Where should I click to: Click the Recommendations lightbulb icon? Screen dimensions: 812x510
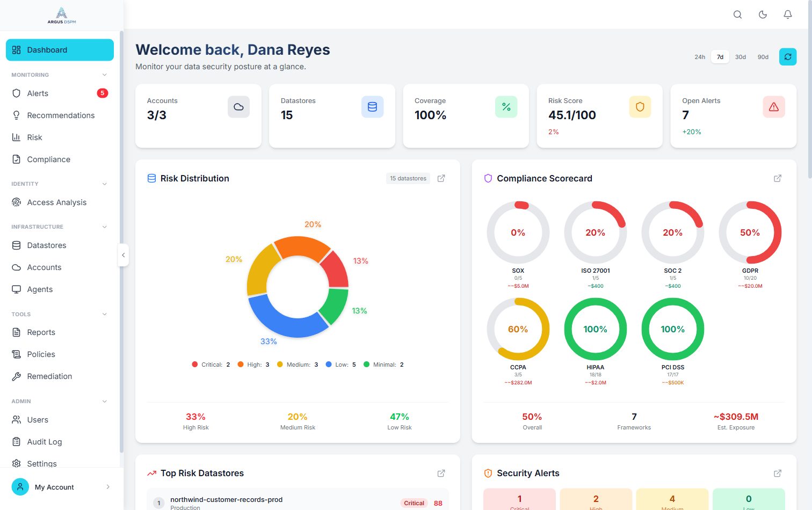pyautogui.click(x=16, y=115)
